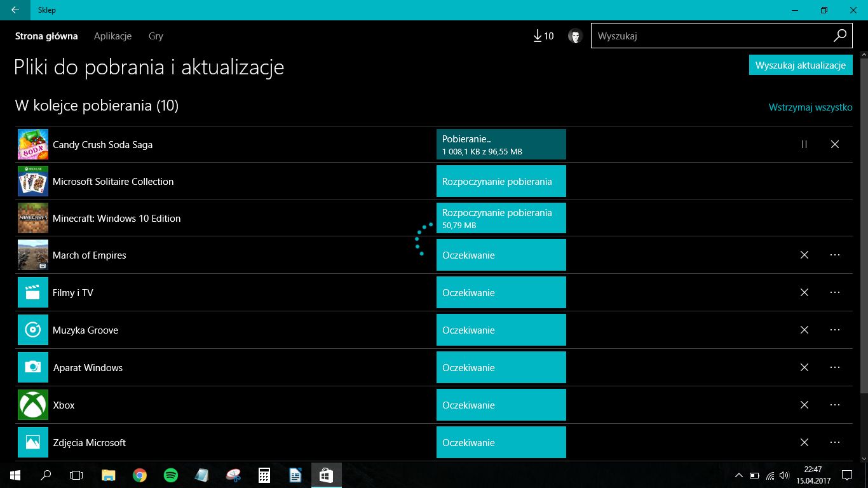Click the Aparat Windows camera icon
The height and width of the screenshot is (488, 868).
[x=33, y=367]
